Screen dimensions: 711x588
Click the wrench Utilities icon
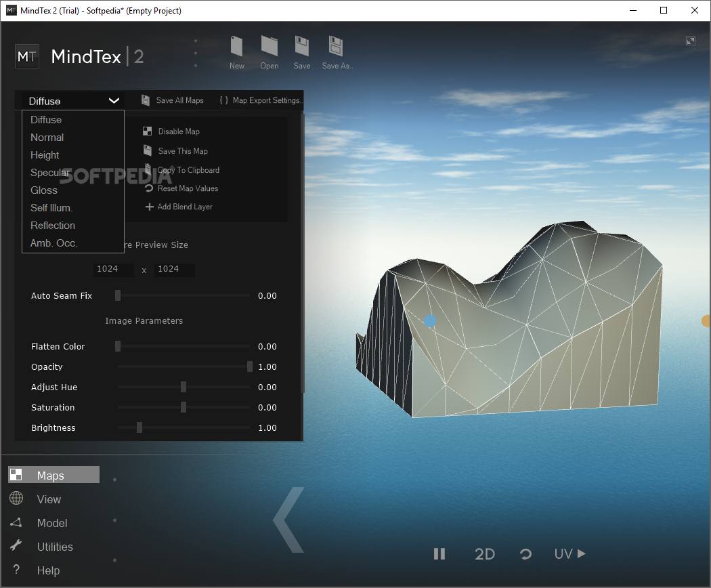[16, 545]
